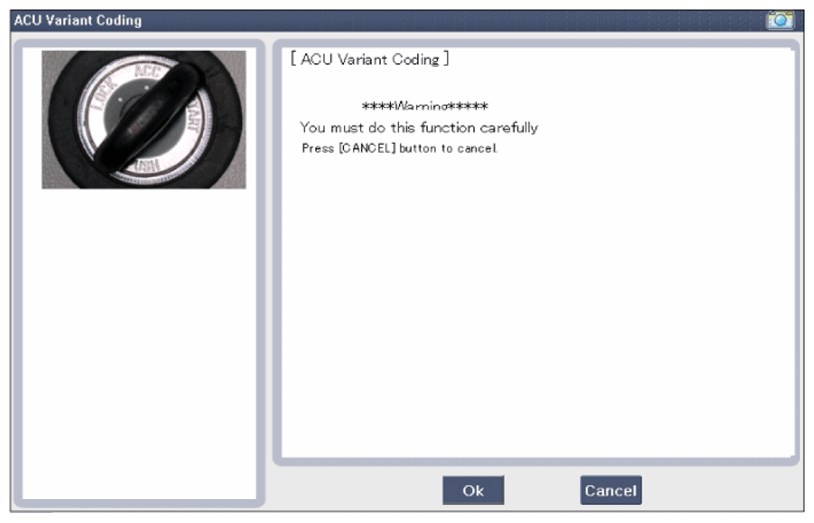Click empty space between Ok and Cancel
Screen dimensions: 814x523
(542, 490)
